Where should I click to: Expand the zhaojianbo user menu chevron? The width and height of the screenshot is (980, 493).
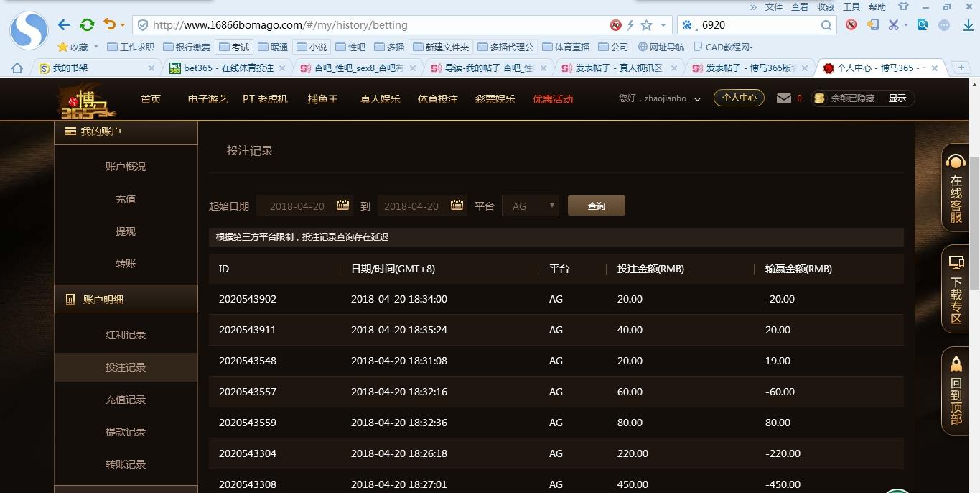coord(697,99)
